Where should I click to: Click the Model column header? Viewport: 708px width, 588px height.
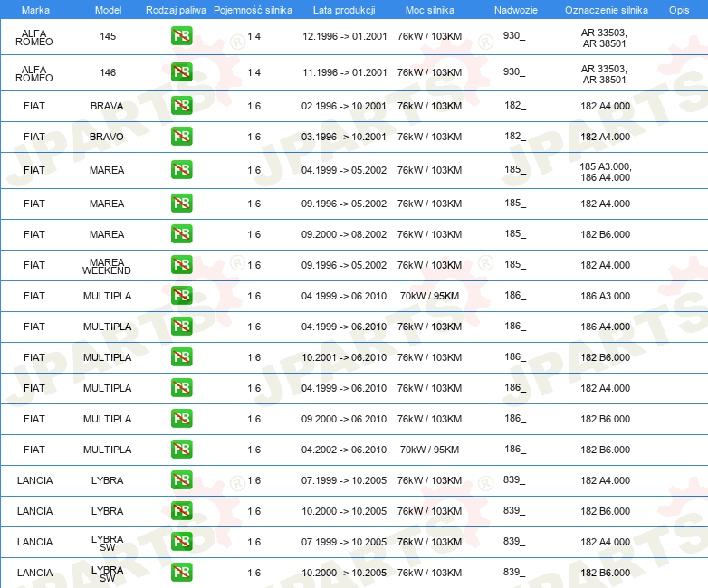tap(108, 10)
